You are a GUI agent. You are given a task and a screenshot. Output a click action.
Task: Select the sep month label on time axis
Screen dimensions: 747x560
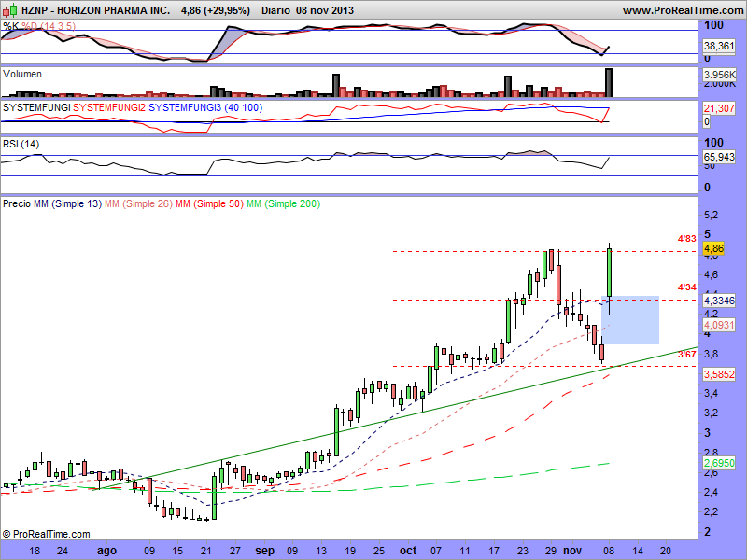coord(264,551)
